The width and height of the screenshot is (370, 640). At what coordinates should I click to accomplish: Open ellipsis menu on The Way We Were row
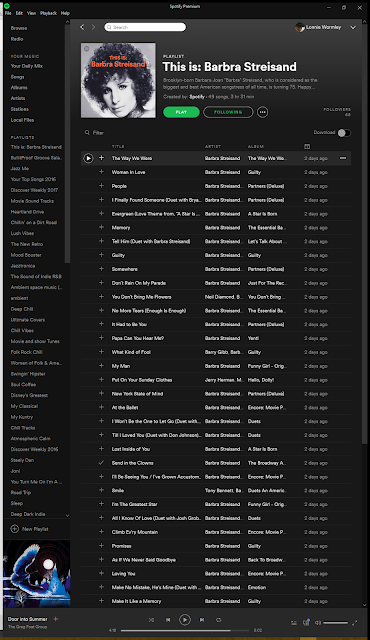pos(343,158)
